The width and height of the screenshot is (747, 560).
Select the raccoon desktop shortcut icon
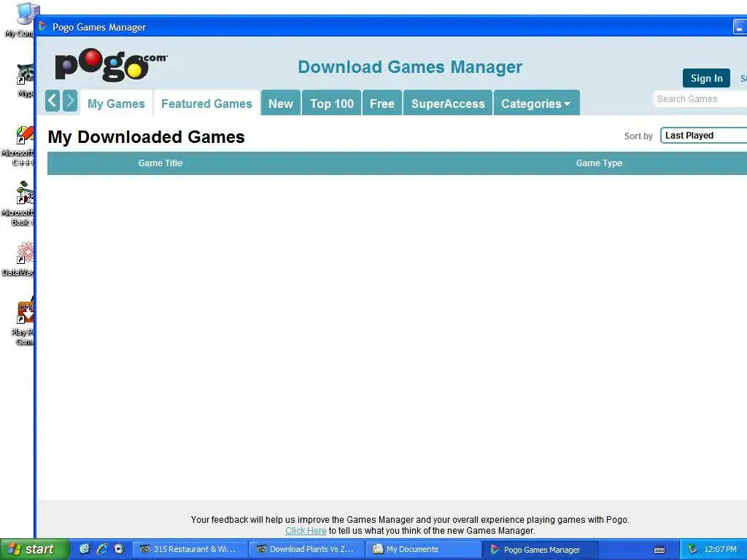click(x=24, y=80)
